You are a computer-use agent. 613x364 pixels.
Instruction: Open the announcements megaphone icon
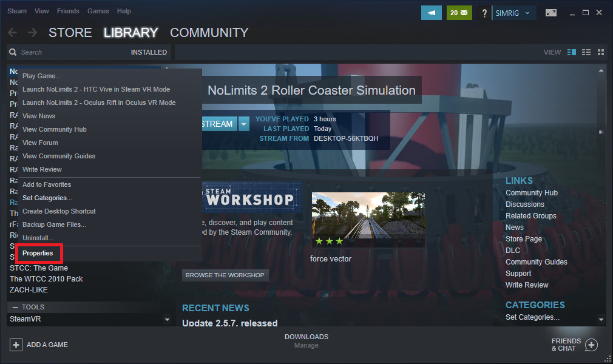pyautogui.click(x=432, y=12)
